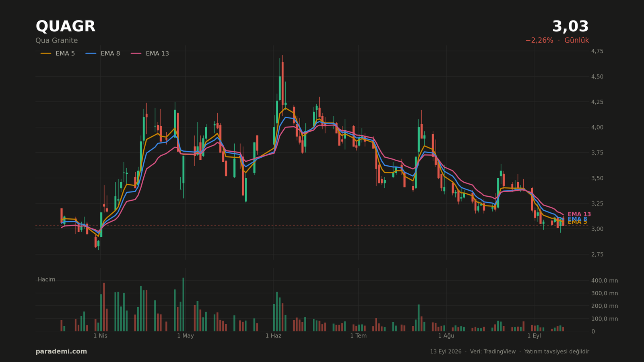Viewport: 644px width, 362px height.
Task: Click the tallest green volume bar above 400 mn
Action: coord(183,304)
